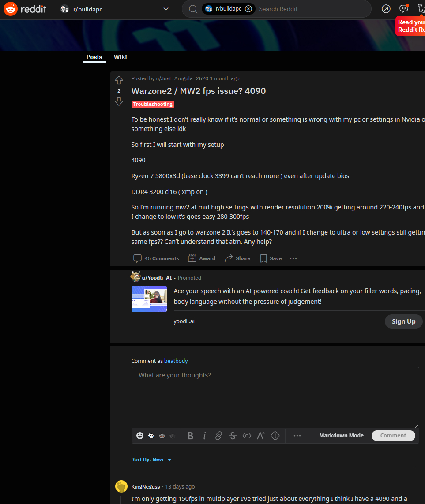Open the beatbody username link
Viewport: 425px width, 504px height.
[x=176, y=361]
